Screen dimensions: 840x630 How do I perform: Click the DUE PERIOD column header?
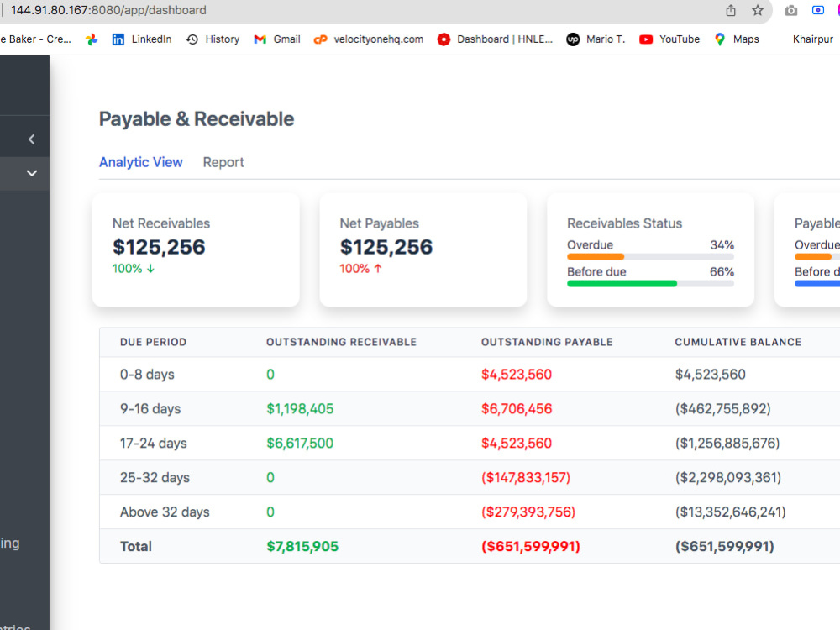(x=153, y=343)
